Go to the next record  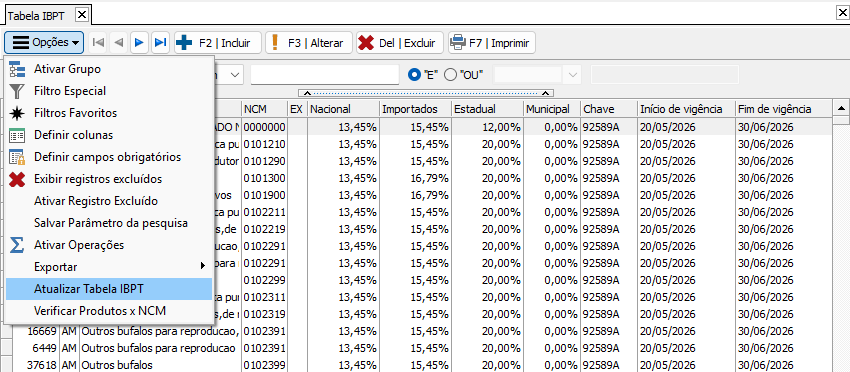point(139,42)
